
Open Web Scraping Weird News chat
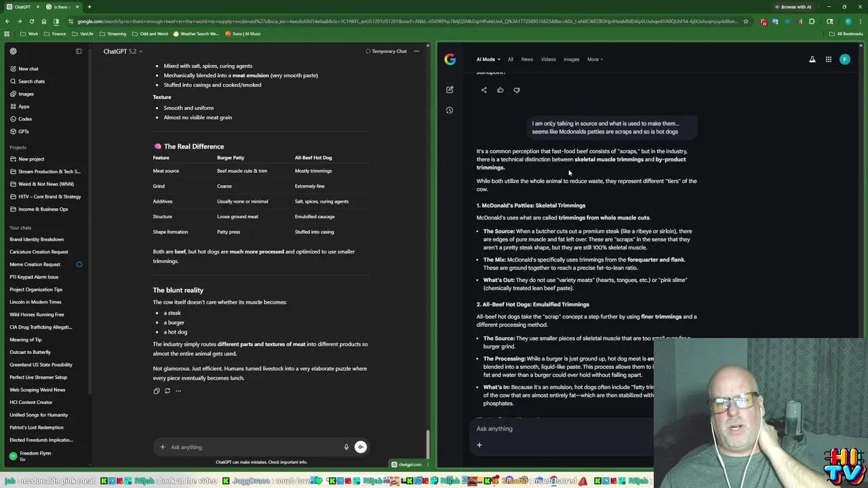point(37,390)
